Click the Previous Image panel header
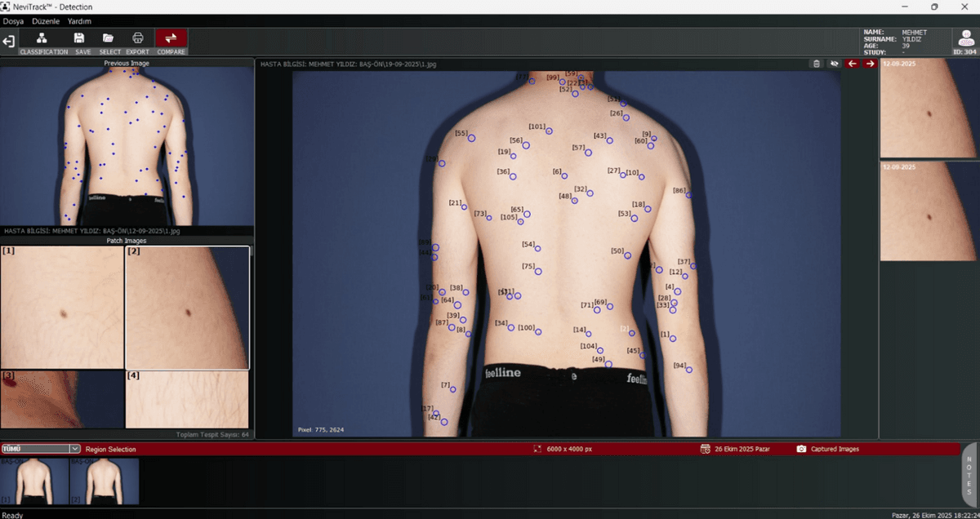The width and height of the screenshot is (980, 519). coord(127,63)
